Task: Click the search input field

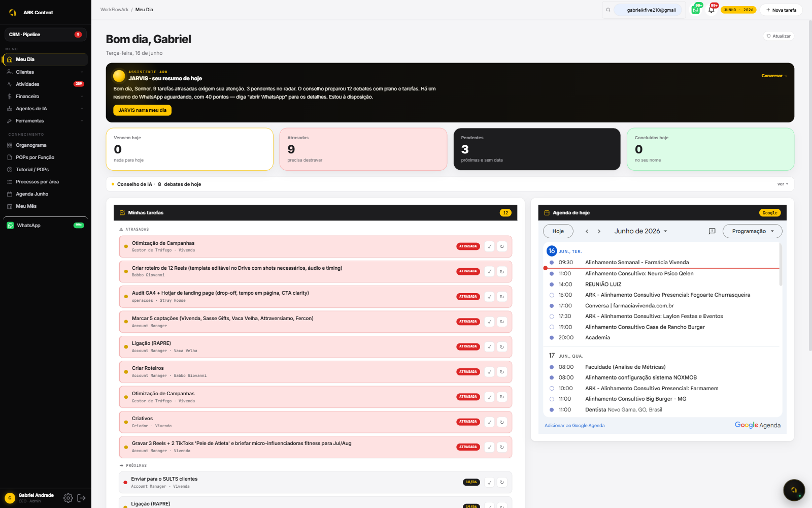Action: pos(647,10)
